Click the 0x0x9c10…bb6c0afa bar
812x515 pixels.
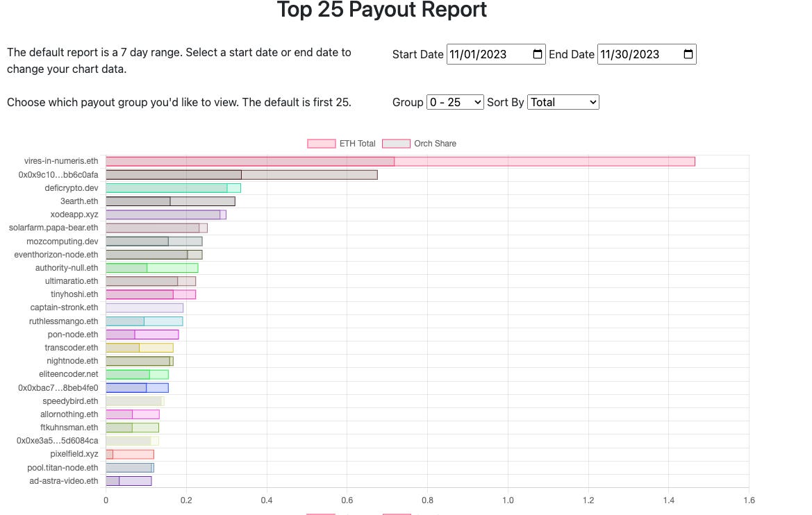[242, 175]
